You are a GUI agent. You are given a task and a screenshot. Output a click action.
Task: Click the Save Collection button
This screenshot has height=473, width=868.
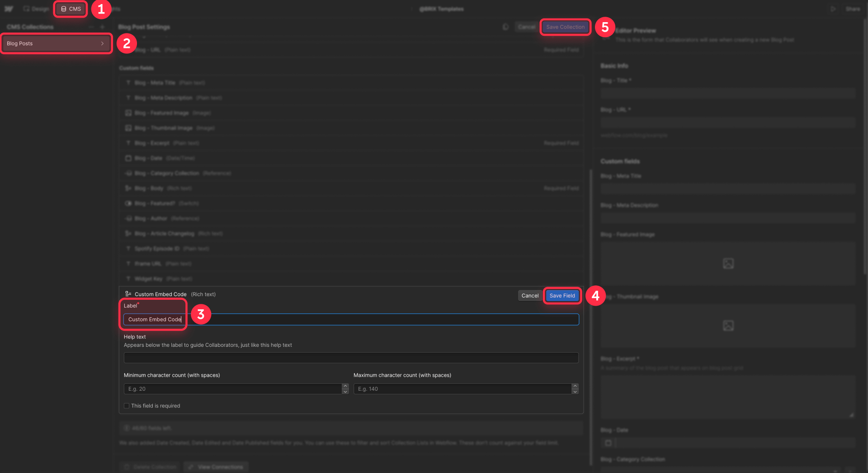[x=565, y=27]
